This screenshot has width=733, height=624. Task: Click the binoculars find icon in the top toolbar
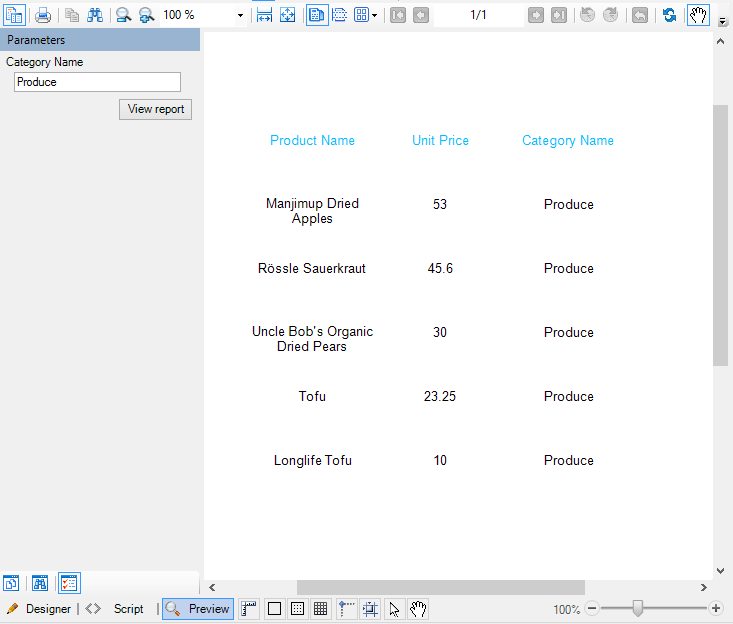(x=95, y=15)
